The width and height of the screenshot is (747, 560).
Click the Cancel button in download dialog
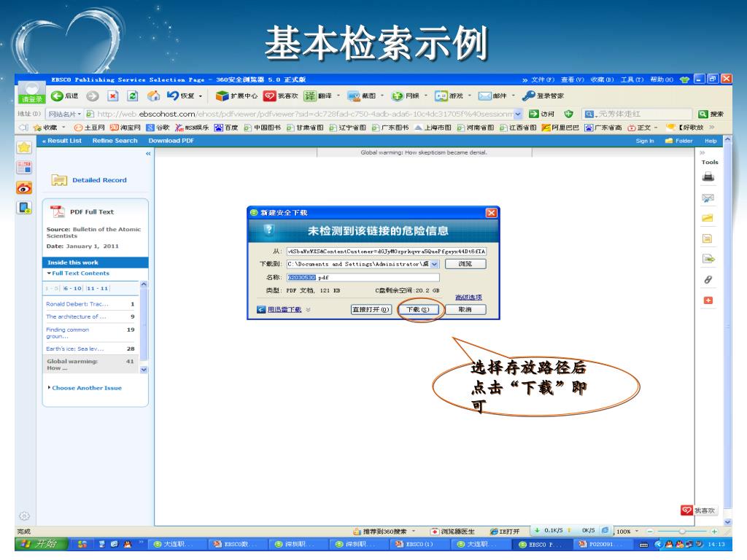pyautogui.click(x=465, y=309)
